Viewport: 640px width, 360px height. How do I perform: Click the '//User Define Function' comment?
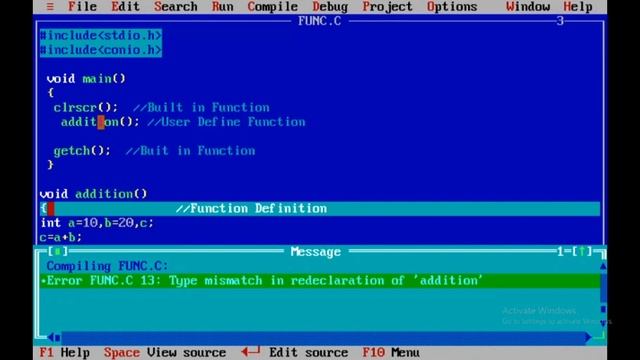[226, 122]
